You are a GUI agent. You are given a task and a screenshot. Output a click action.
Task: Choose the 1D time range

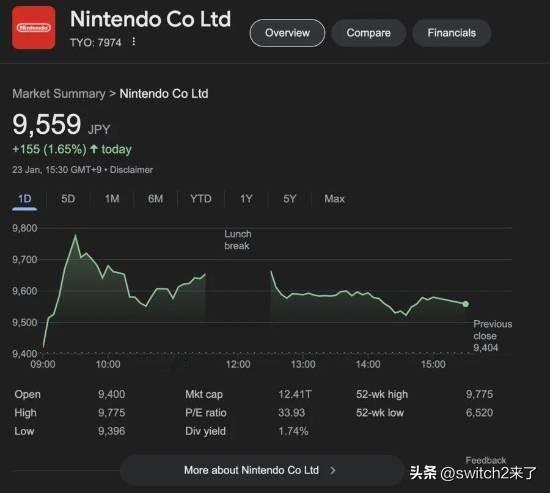pyautogui.click(x=25, y=199)
